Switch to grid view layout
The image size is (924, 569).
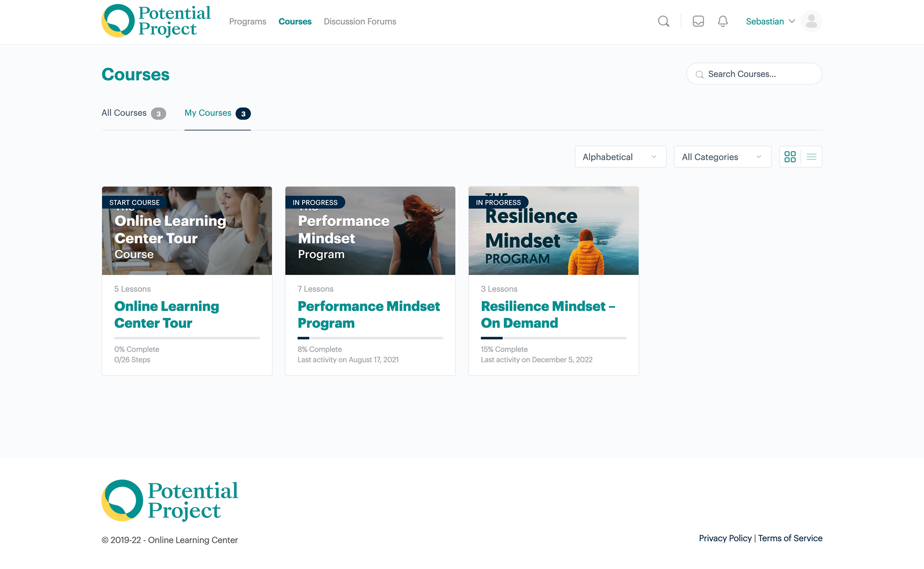[x=790, y=157]
